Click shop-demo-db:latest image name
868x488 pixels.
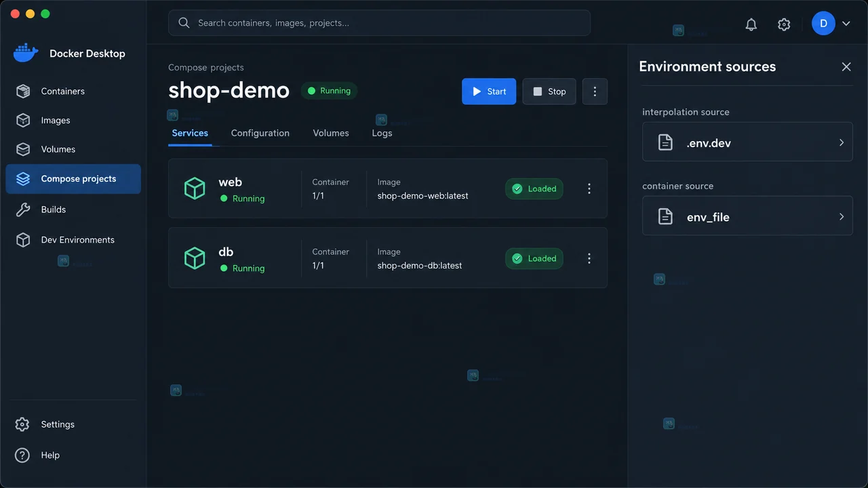(420, 266)
